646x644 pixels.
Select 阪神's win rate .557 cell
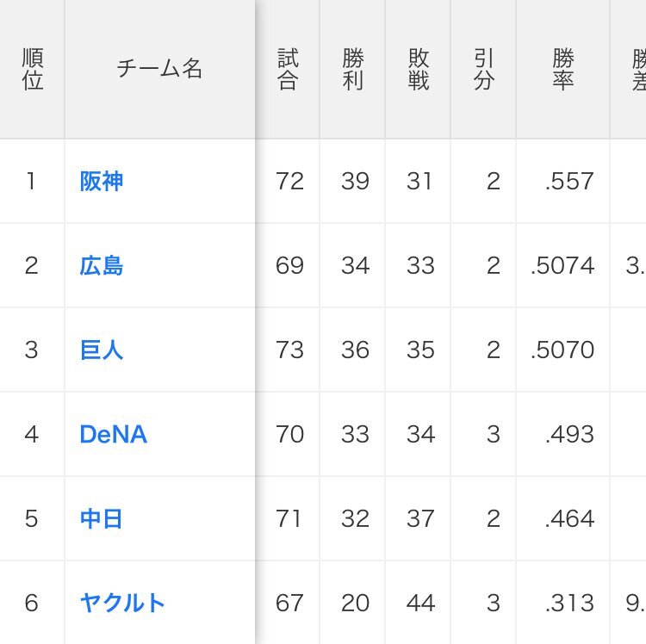563,181
